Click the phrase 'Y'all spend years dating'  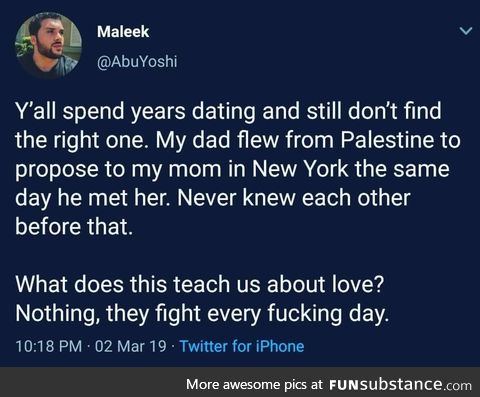[136, 112]
